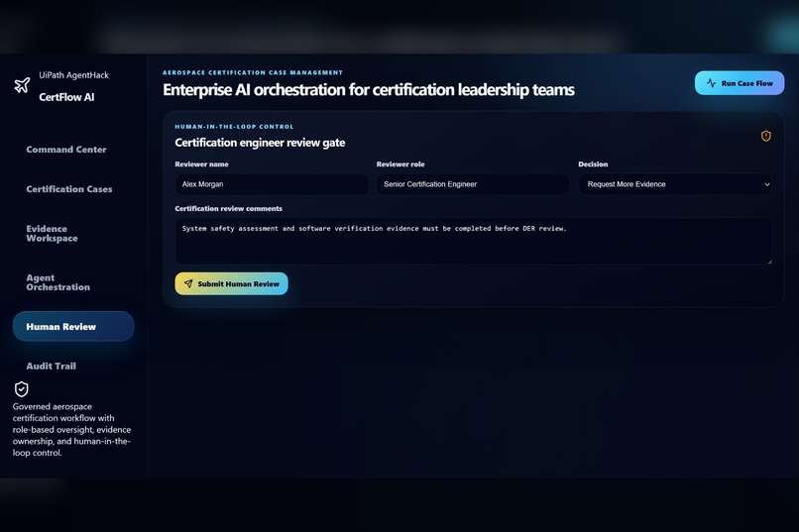Click the UiPath AgentHack label

click(74, 75)
